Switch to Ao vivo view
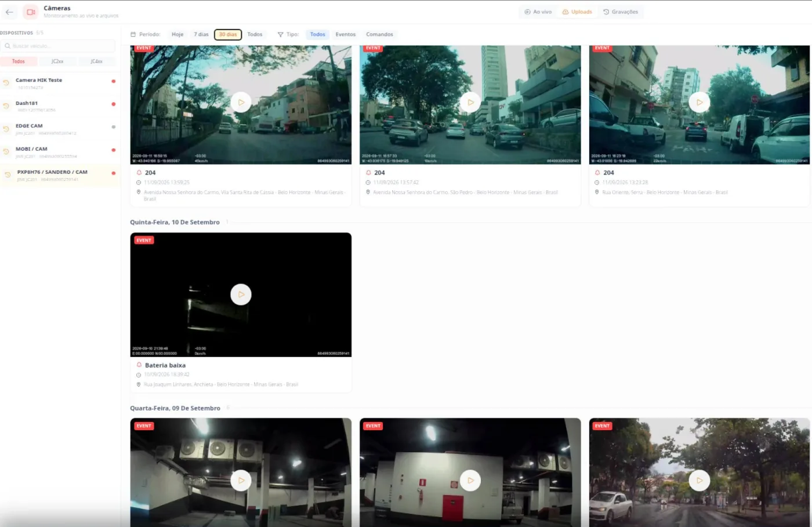The image size is (812, 527). [538, 12]
